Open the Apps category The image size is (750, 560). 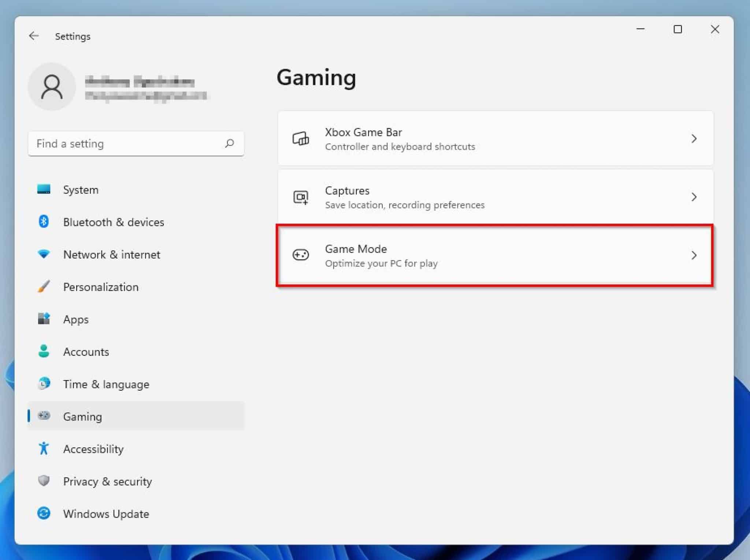tap(136, 319)
